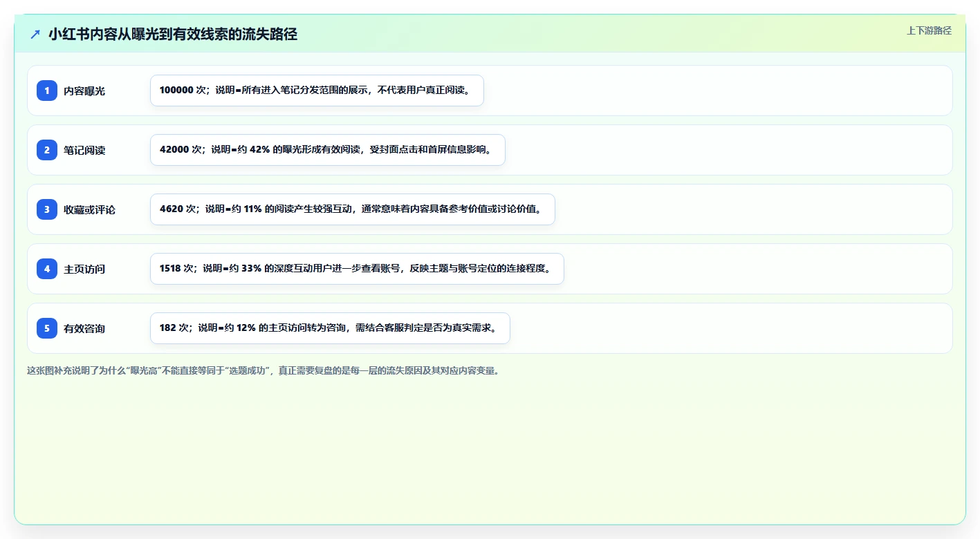Click step number 2 badge for 笔记阅读
Image resolution: width=980 pixels, height=539 pixels.
pyautogui.click(x=47, y=150)
